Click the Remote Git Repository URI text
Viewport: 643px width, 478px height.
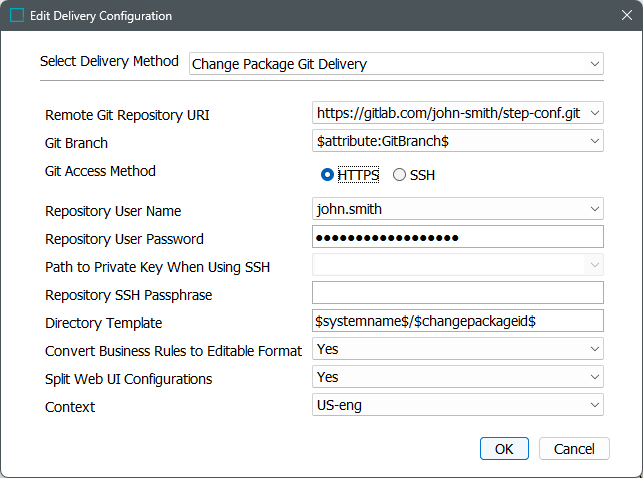tap(447, 113)
